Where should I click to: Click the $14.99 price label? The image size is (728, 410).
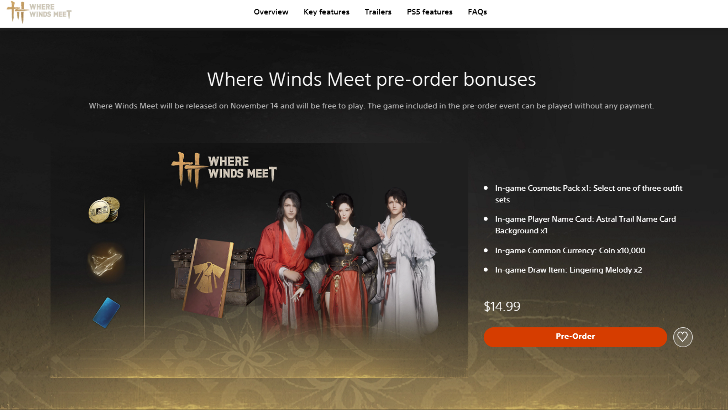tap(502, 306)
